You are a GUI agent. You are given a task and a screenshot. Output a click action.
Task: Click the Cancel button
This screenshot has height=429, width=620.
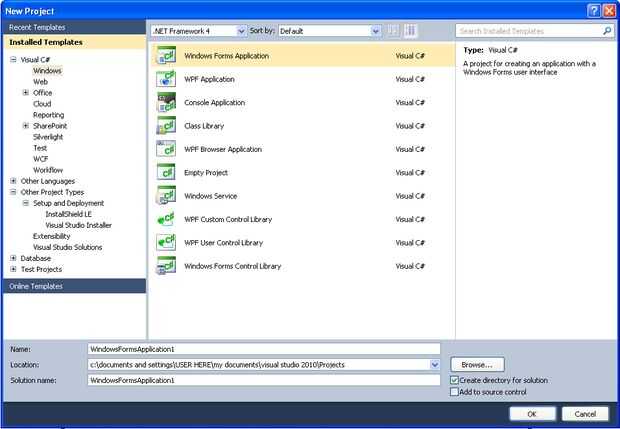click(x=585, y=414)
